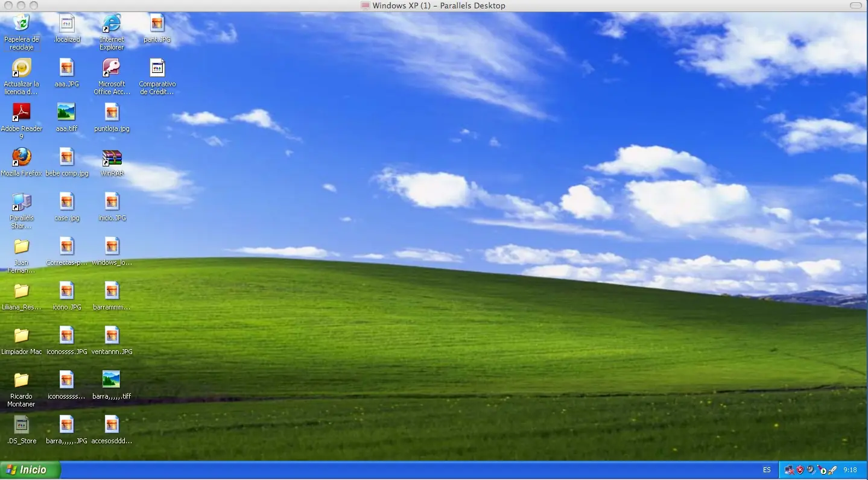This screenshot has height=480, width=868.
Task: Select the case.jpg file
Action: tap(66, 201)
